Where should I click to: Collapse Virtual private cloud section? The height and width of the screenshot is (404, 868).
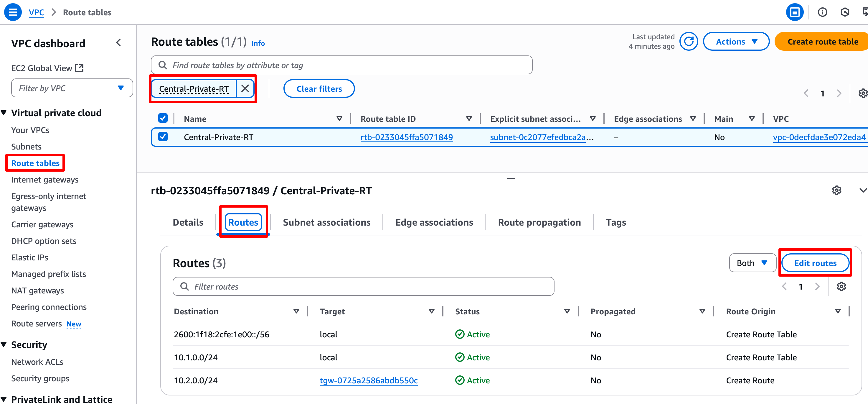click(4, 113)
